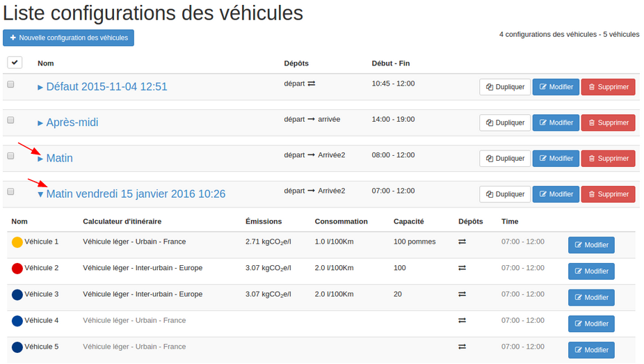Collapse Matin vendredi 15 janvier 2016 configuration
Screen dimensions: 644x364
[40, 195]
